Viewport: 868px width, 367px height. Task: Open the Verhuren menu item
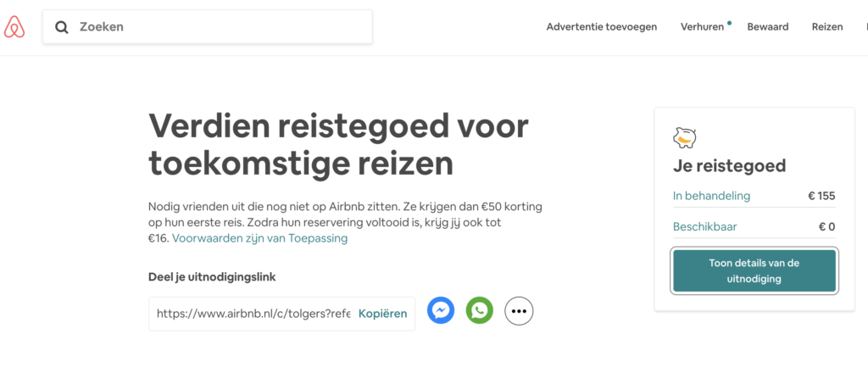tap(702, 26)
